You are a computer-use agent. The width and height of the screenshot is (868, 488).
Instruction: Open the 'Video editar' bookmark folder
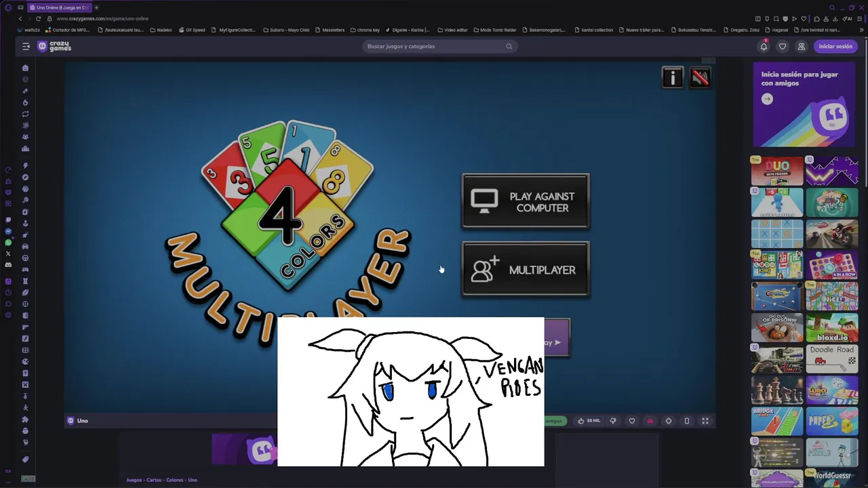[x=453, y=30]
